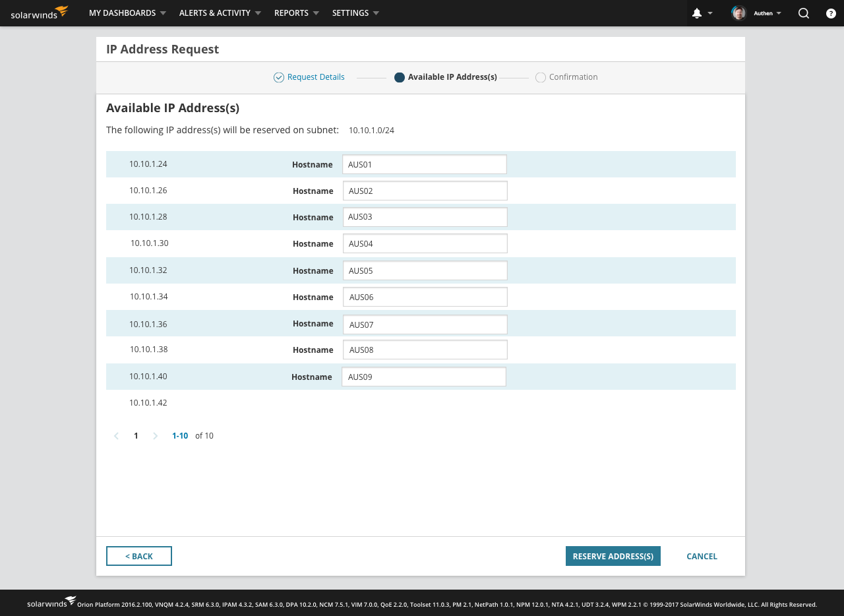
Task: Expand the Alerts & Activity menu
Action: pyautogui.click(x=220, y=13)
